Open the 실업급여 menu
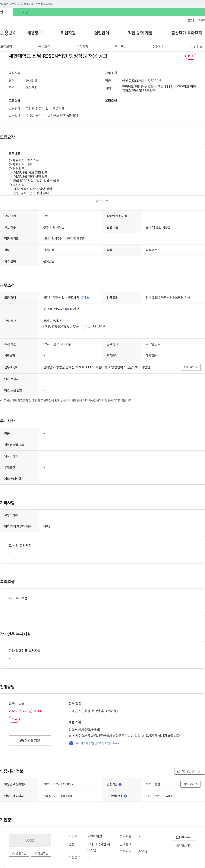Screen dimensions: 205x868 (102, 33)
